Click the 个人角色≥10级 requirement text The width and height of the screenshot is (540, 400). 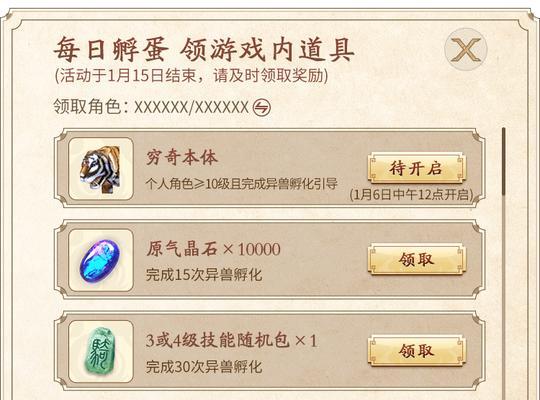click(x=241, y=184)
